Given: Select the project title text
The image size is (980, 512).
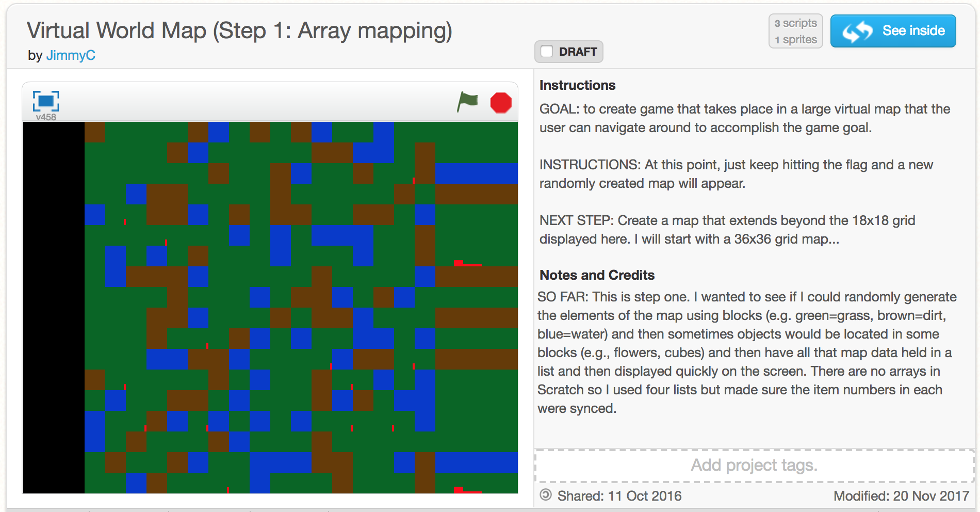Looking at the screenshot, I should (x=240, y=31).
